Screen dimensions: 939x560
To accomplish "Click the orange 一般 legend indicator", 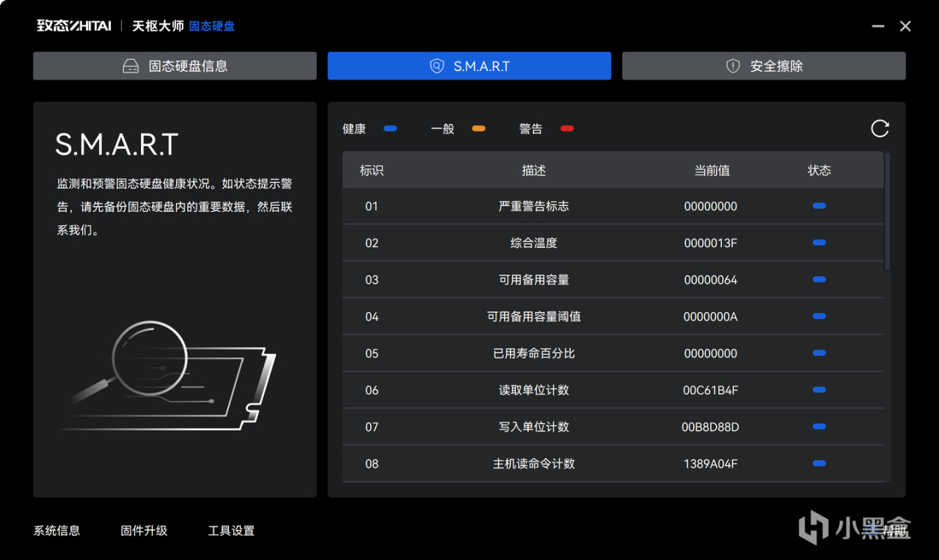I will click(478, 129).
